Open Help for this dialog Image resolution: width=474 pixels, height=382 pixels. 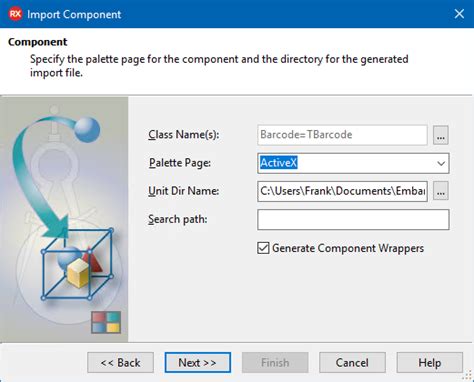coord(430,363)
